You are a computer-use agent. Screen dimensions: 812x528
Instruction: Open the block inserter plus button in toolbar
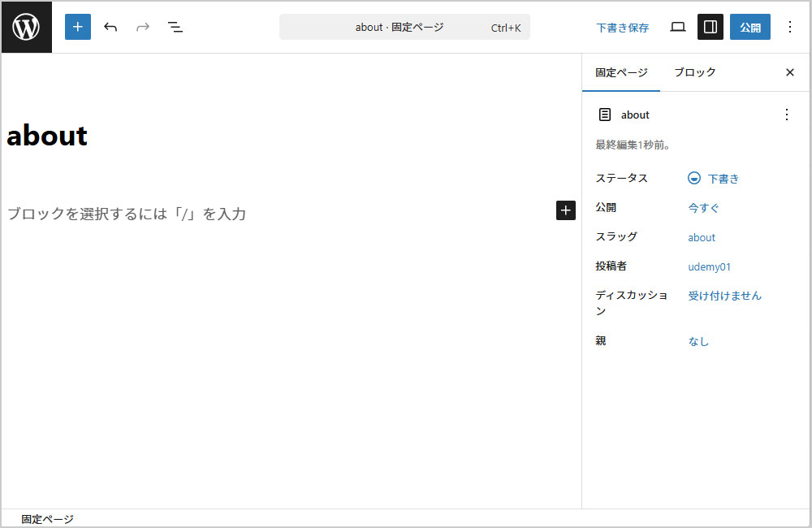click(78, 27)
